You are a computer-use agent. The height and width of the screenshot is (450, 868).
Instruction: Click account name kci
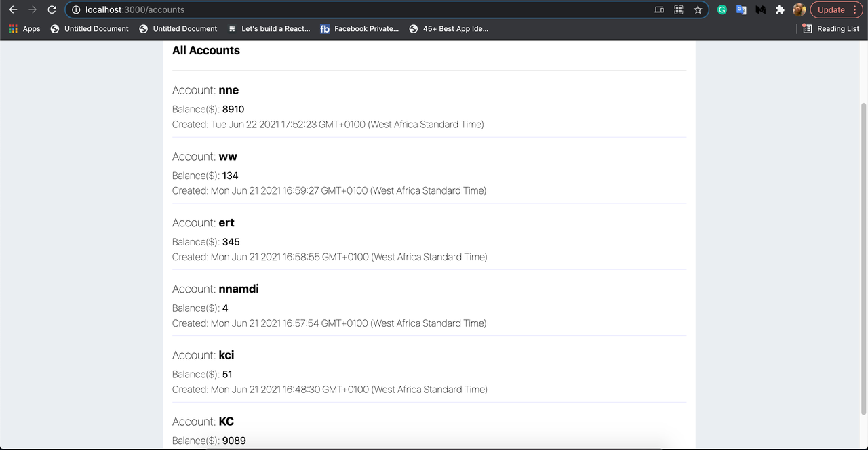click(x=226, y=355)
